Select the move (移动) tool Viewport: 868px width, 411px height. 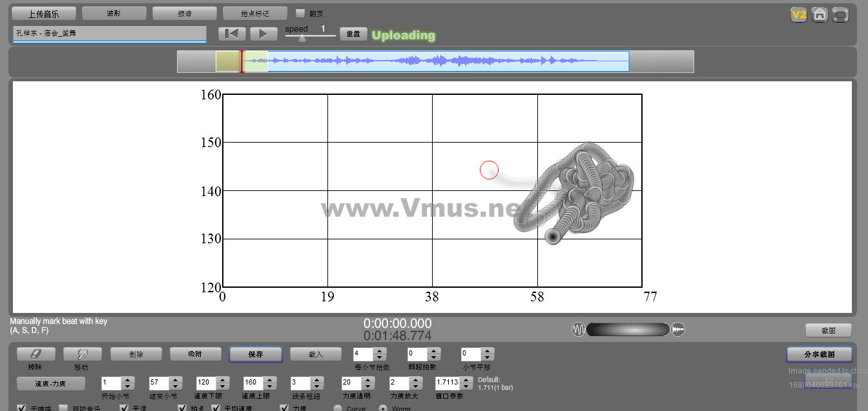click(82, 354)
